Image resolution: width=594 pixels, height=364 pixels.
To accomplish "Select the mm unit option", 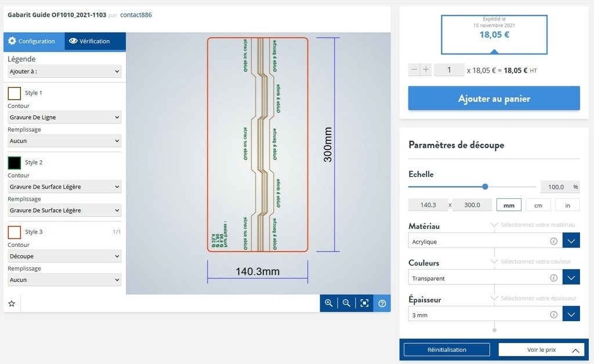I will pos(509,205).
